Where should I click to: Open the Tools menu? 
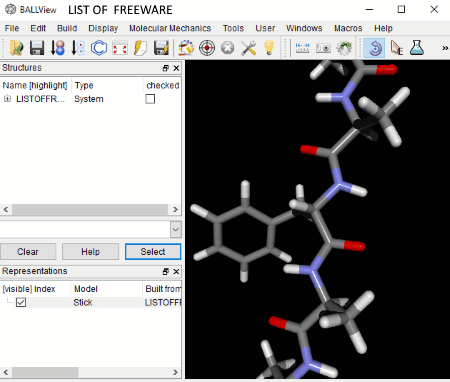coord(233,28)
